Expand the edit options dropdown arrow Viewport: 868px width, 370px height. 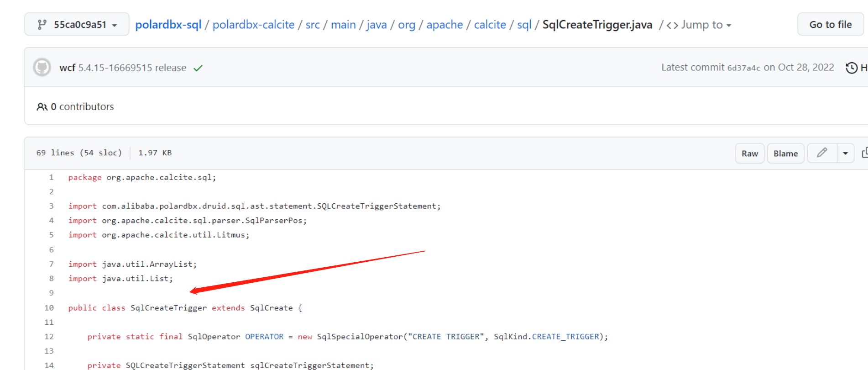coord(845,153)
